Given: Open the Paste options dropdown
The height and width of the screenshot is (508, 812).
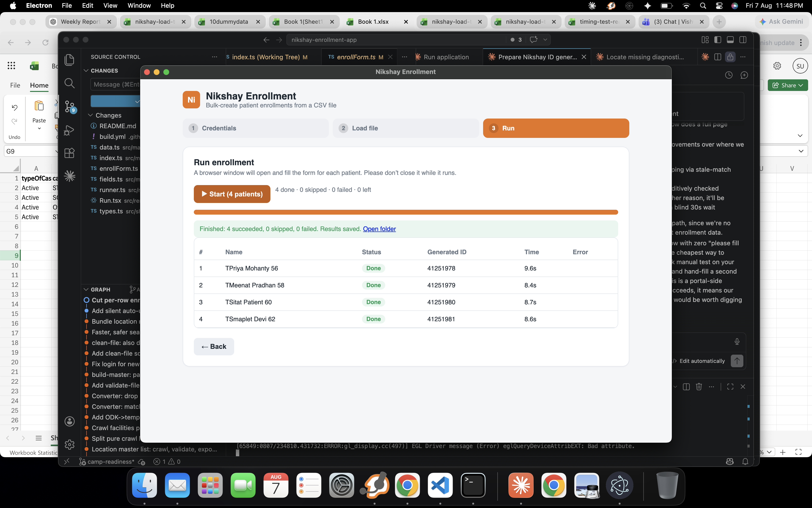Looking at the screenshot, I should [39, 128].
